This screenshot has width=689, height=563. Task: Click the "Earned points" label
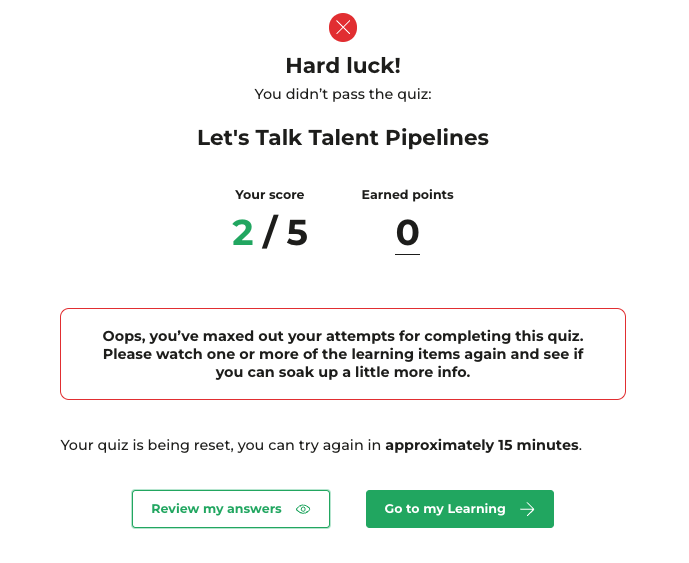407,195
